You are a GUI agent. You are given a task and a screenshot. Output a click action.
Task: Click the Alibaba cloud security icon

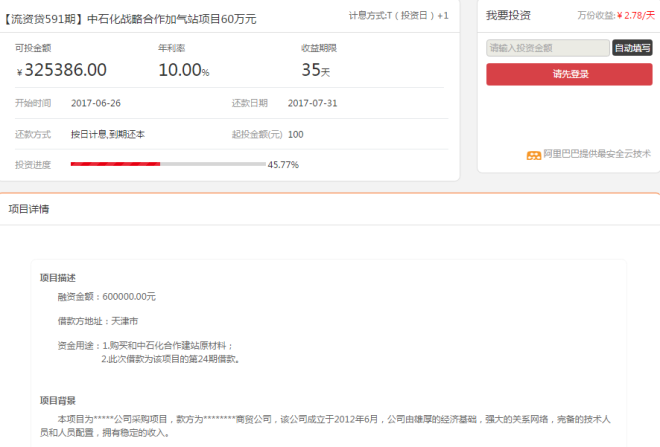(534, 155)
